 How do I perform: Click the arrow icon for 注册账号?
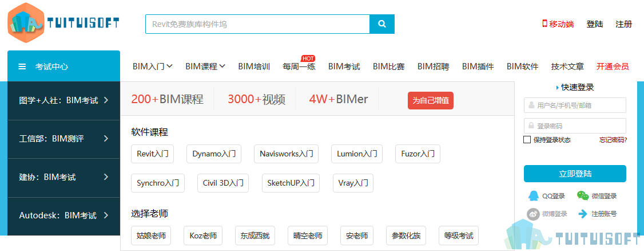coord(583,214)
